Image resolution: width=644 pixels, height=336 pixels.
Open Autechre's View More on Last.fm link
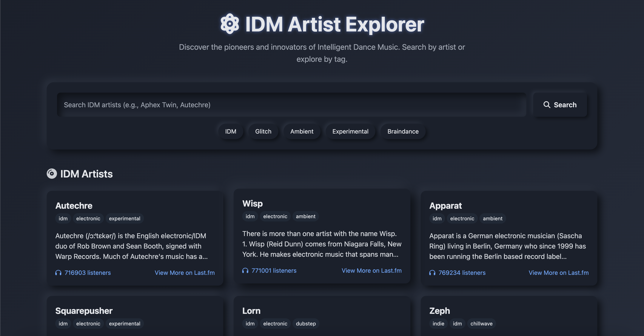tap(185, 273)
